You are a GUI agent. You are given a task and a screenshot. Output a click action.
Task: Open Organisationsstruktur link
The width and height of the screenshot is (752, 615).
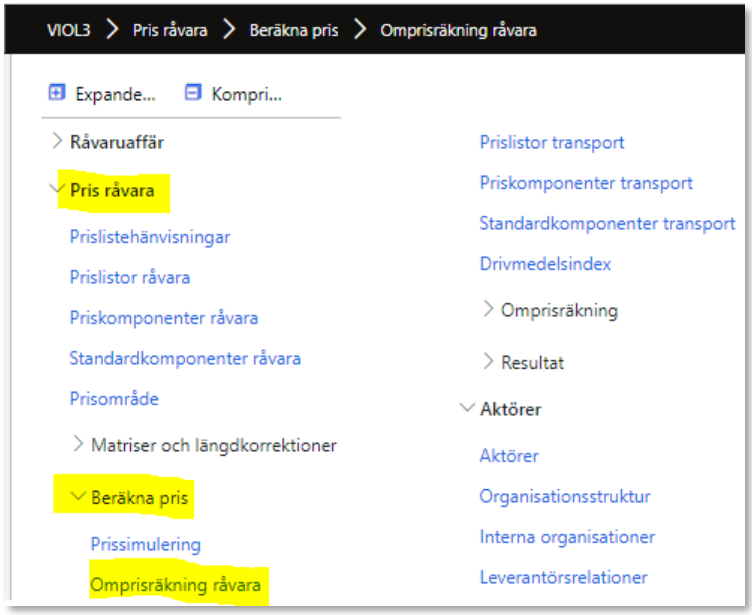click(565, 496)
